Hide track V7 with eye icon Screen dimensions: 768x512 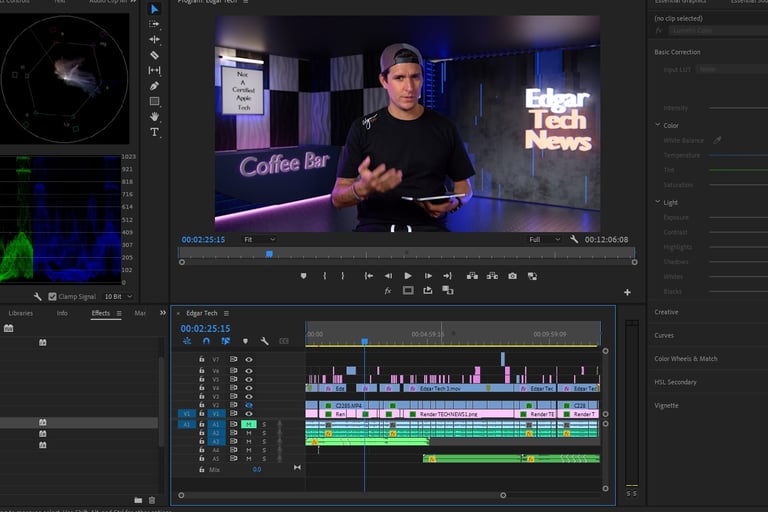pyautogui.click(x=249, y=360)
